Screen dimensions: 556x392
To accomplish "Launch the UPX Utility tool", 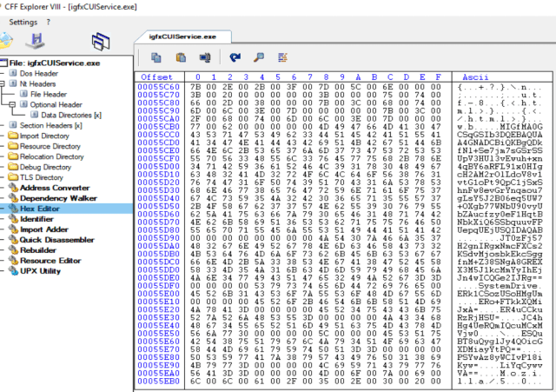I will pyautogui.click(x=41, y=271).
